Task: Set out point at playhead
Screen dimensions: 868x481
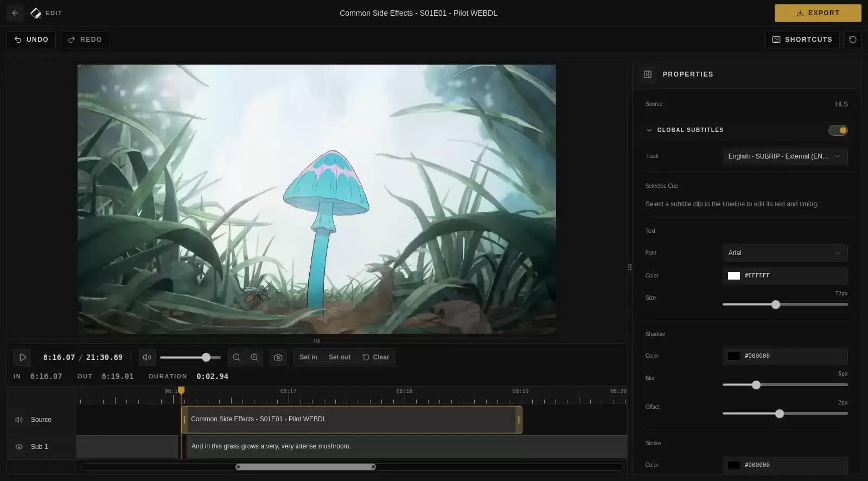Action: click(340, 357)
